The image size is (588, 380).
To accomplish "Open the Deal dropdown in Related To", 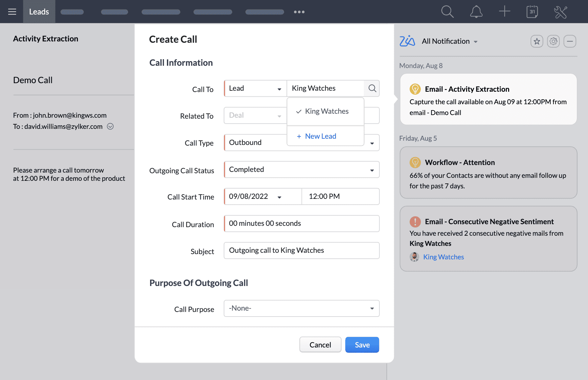I will pos(255,115).
